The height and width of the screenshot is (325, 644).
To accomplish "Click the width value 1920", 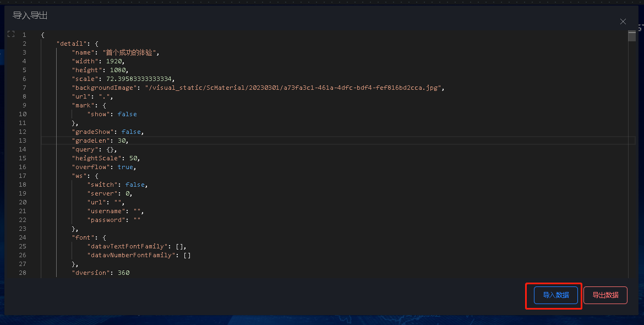I will 114,61.
